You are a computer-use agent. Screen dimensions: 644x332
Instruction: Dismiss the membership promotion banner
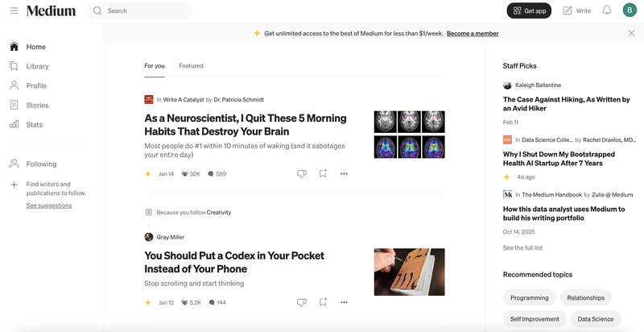pos(631,33)
